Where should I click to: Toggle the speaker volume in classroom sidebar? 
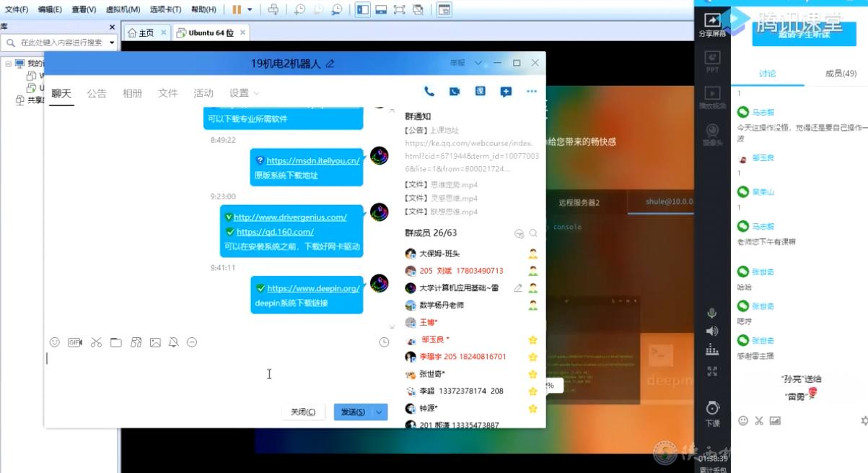(x=712, y=331)
